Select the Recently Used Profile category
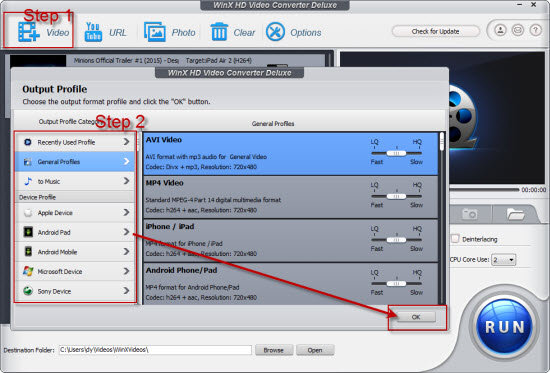The image size is (550, 373). pos(75,142)
